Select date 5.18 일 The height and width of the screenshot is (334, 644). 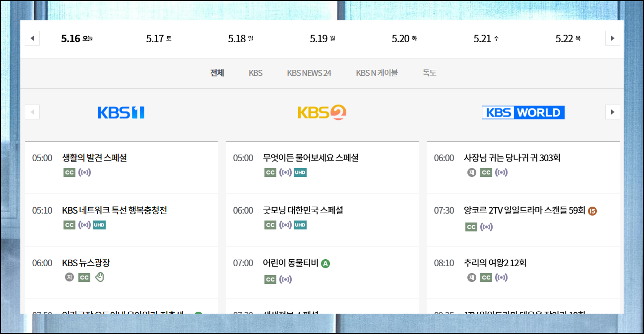pyautogui.click(x=241, y=38)
